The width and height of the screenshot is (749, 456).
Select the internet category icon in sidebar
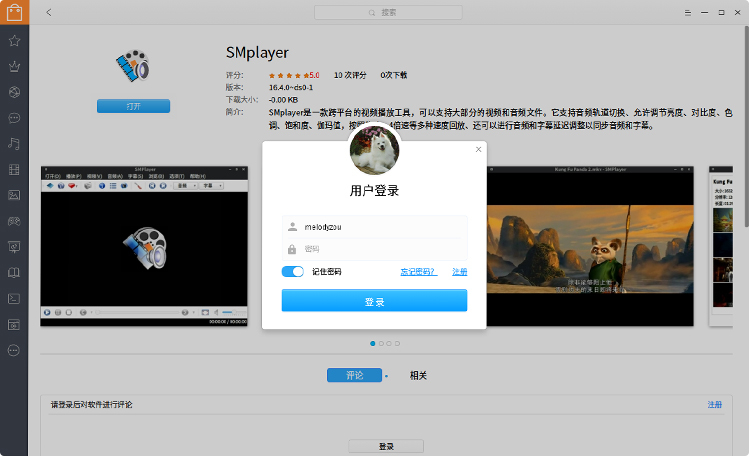pos(14,92)
